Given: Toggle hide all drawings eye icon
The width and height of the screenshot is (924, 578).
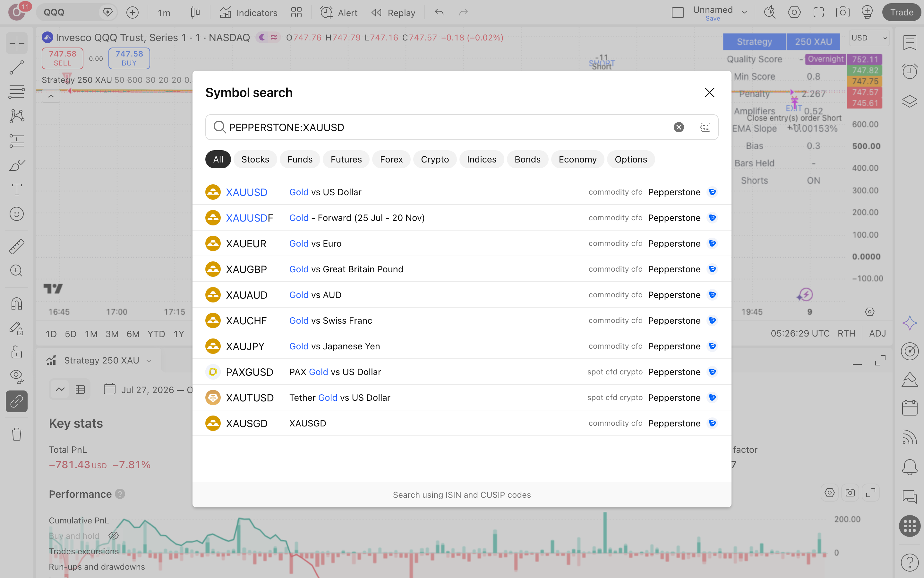Looking at the screenshot, I should coord(16,377).
